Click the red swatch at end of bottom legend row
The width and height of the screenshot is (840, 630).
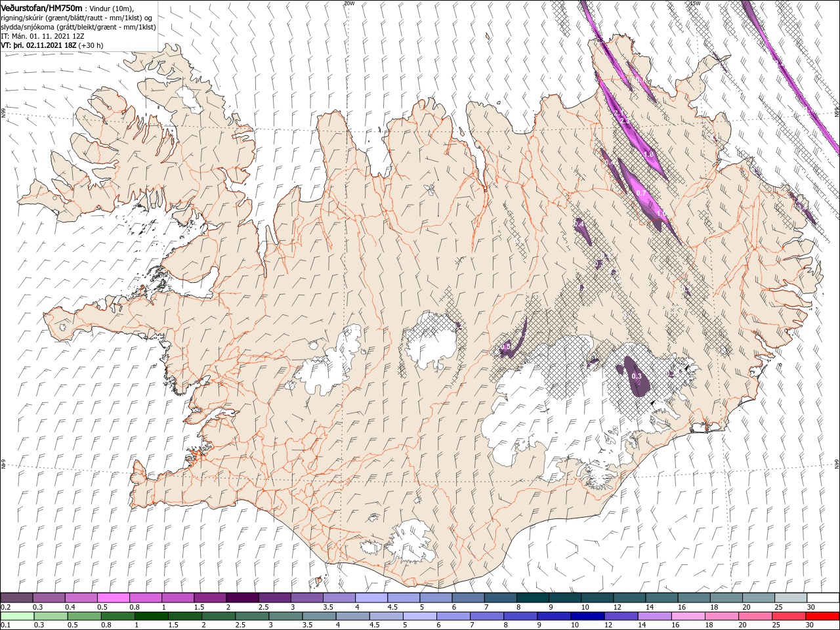(x=822, y=616)
